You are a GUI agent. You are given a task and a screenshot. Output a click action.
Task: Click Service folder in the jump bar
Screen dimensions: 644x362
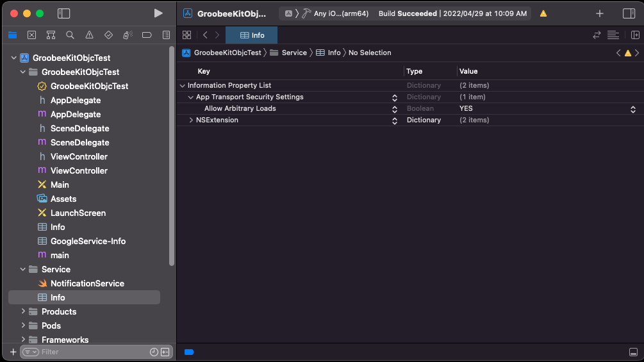294,53
